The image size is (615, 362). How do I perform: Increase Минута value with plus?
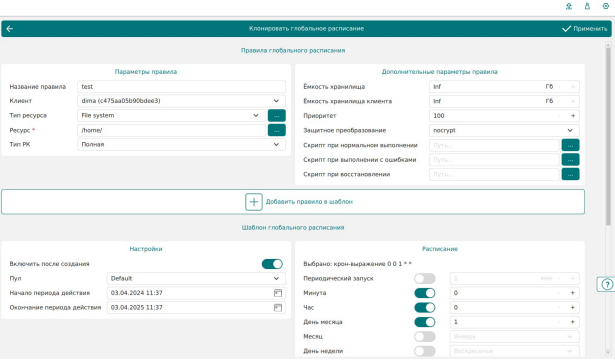pos(573,293)
